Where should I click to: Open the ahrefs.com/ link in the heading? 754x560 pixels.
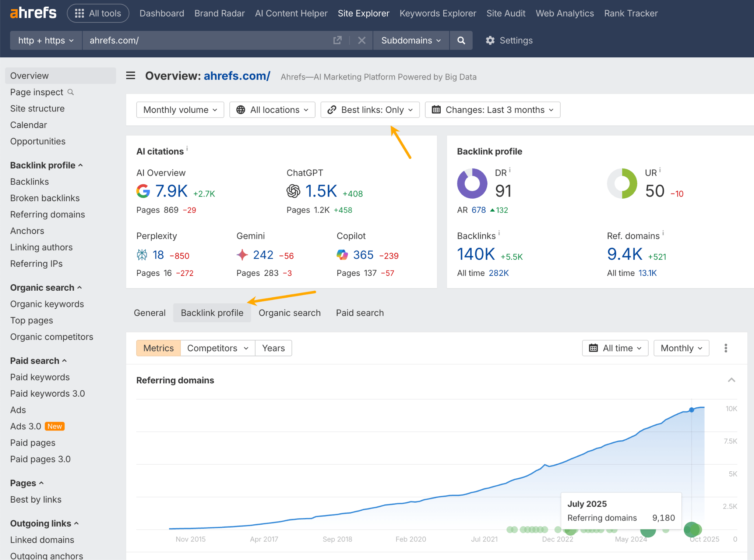click(237, 76)
